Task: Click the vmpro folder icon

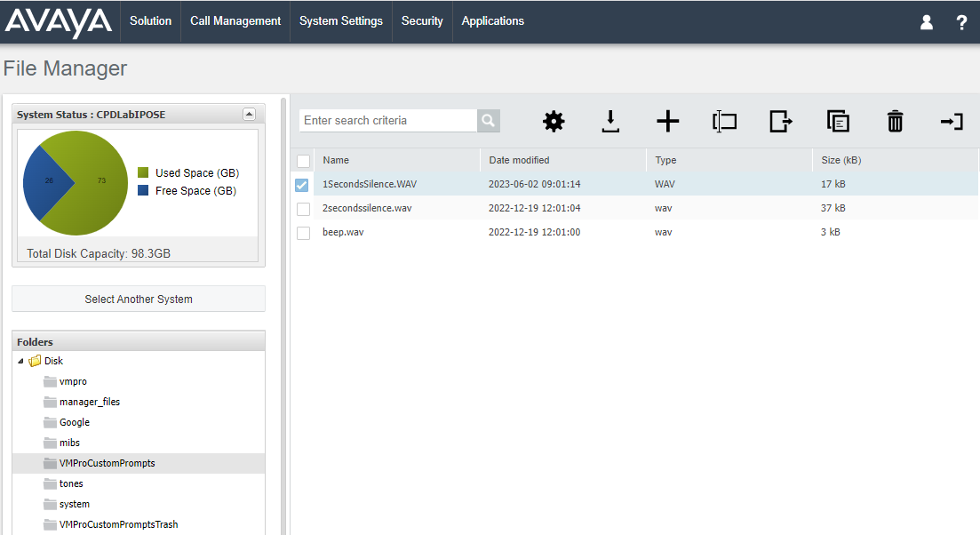Action: pos(50,381)
